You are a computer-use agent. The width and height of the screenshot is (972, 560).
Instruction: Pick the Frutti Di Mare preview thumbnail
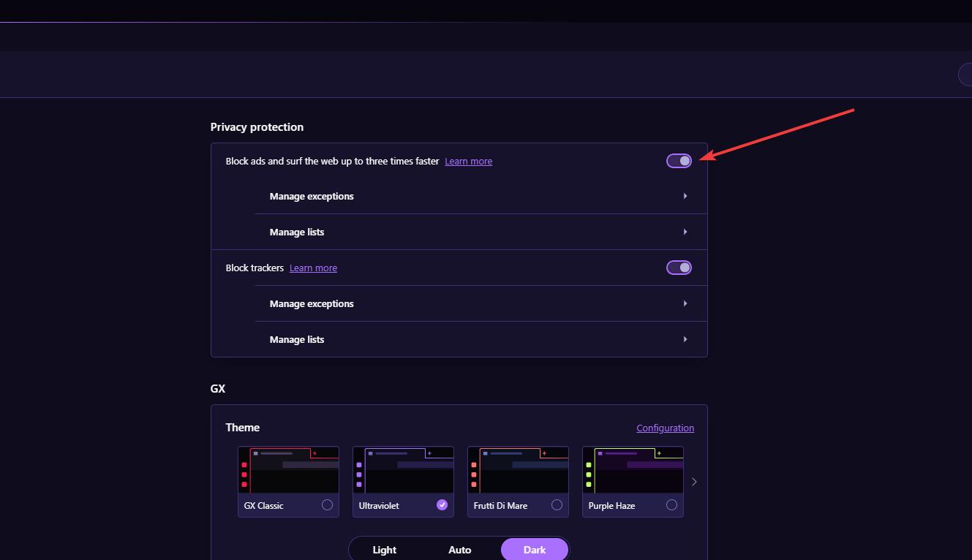pyautogui.click(x=518, y=470)
